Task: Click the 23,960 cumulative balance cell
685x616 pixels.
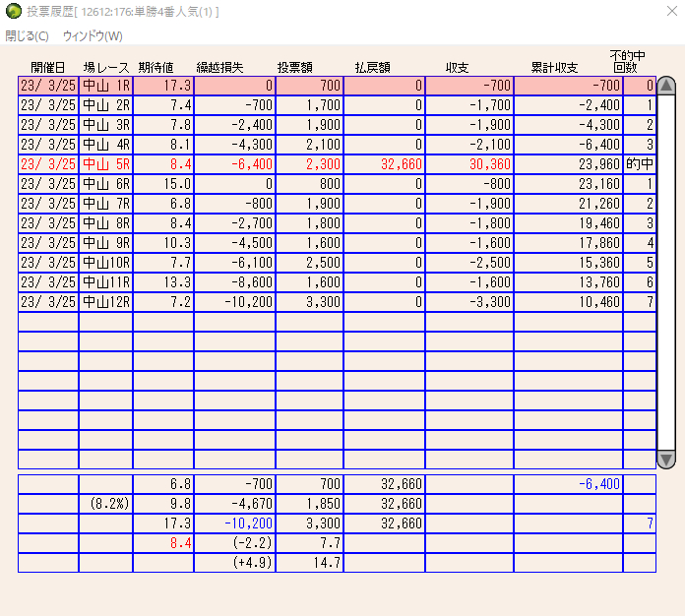Action: (568, 164)
